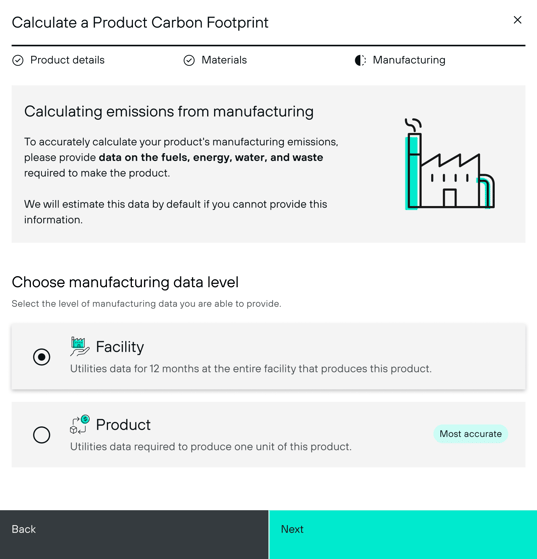
Task: Choose the Product option title
Action: (x=123, y=425)
